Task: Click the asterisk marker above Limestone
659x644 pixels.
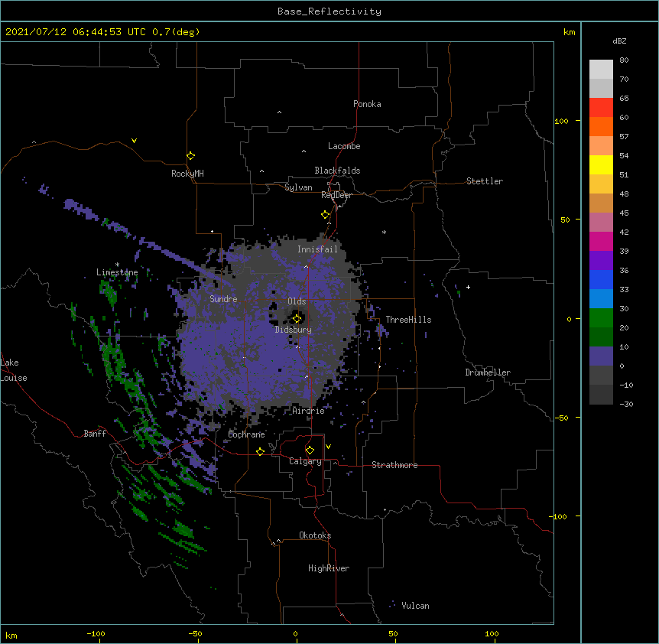Action: [x=117, y=265]
